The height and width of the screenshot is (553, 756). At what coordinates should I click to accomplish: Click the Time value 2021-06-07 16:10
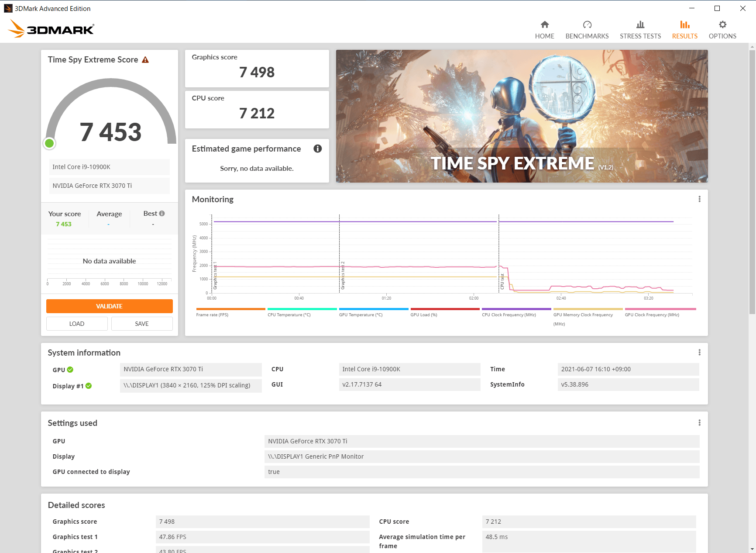point(628,369)
